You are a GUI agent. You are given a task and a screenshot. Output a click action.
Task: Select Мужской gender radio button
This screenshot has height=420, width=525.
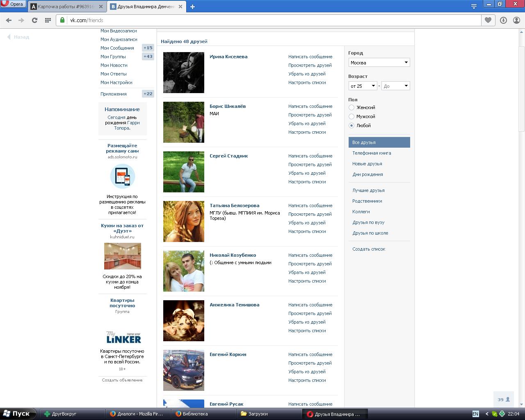[352, 116]
